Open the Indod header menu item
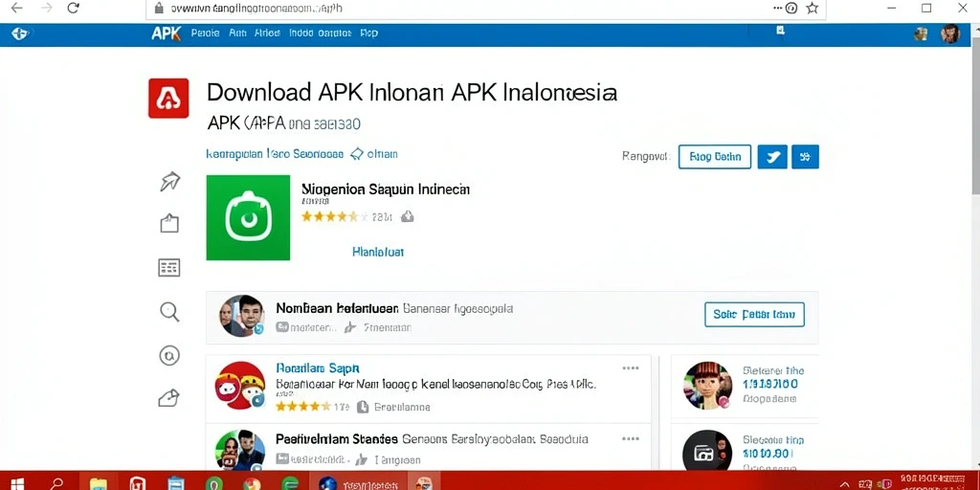This screenshot has height=490, width=980. point(301,33)
